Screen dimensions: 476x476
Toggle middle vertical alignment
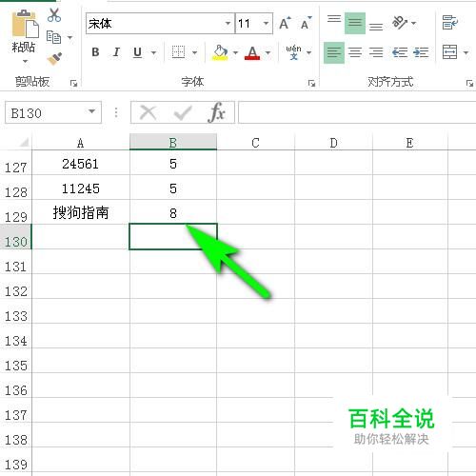(355, 23)
